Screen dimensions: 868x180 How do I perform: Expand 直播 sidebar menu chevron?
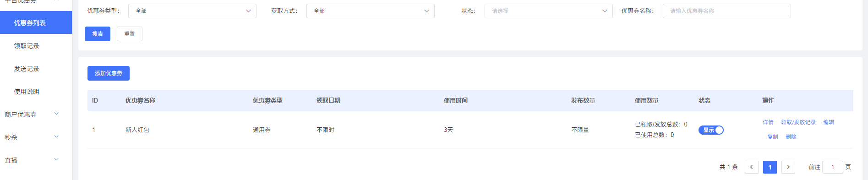56,160
